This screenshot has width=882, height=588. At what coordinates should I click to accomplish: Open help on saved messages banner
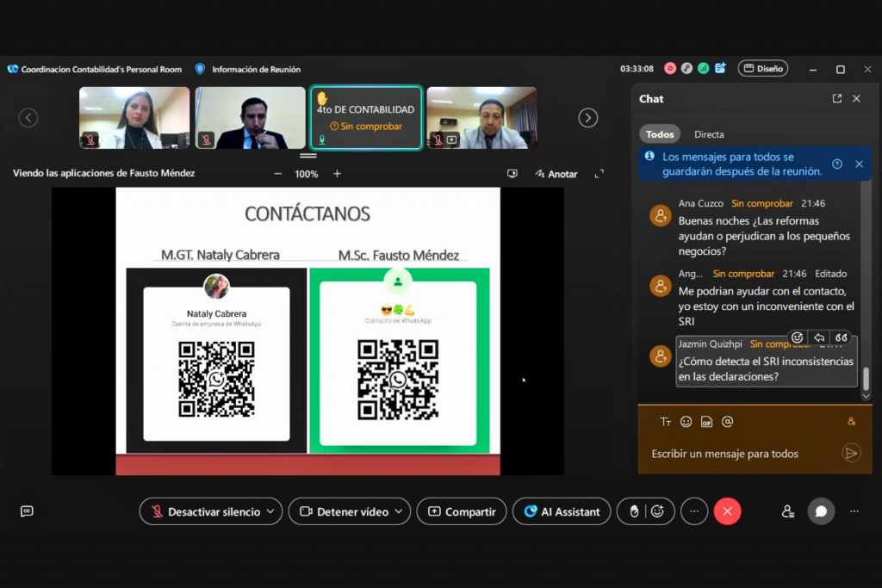(x=837, y=164)
